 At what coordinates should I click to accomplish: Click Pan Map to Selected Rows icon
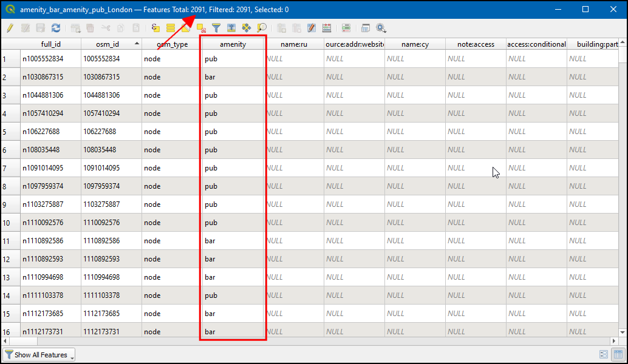click(x=247, y=28)
